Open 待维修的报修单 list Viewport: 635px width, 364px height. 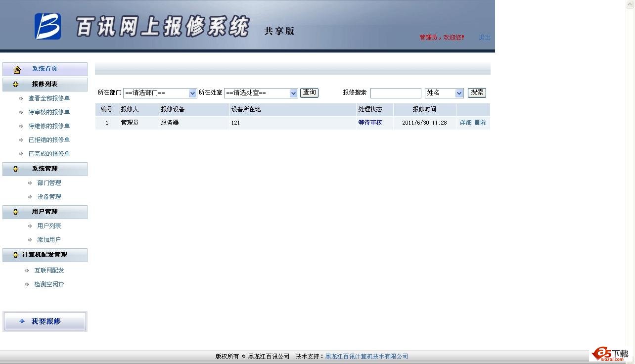coord(49,126)
